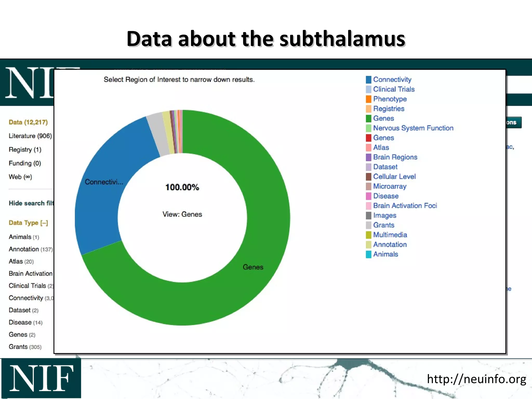
Task: Pick Dataset in the chart legend
Action: point(385,167)
